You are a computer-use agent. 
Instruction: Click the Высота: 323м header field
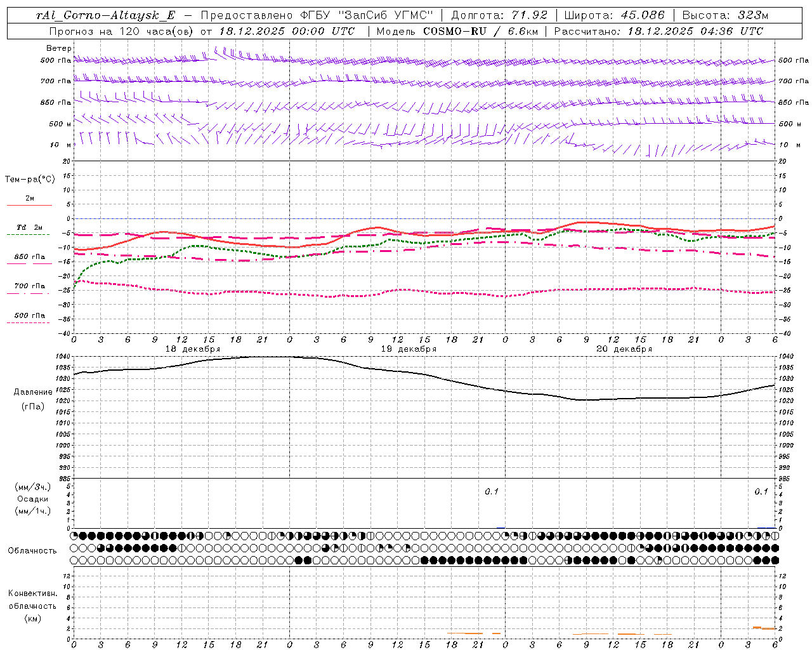(x=724, y=15)
